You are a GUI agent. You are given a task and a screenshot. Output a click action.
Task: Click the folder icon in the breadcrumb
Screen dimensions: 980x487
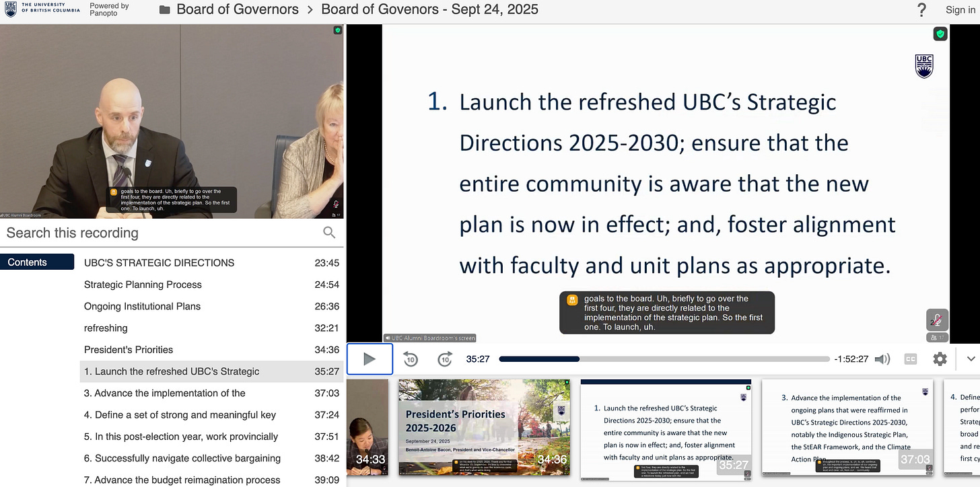pyautogui.click(x=165, y=9)
